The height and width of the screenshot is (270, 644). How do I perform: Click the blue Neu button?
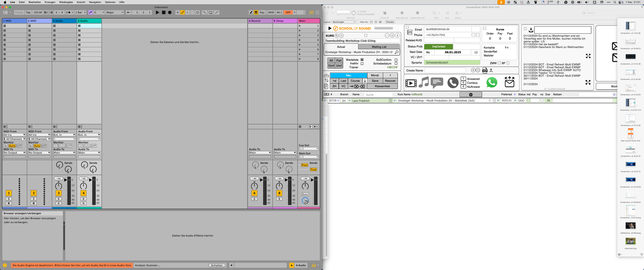(349, 75)
